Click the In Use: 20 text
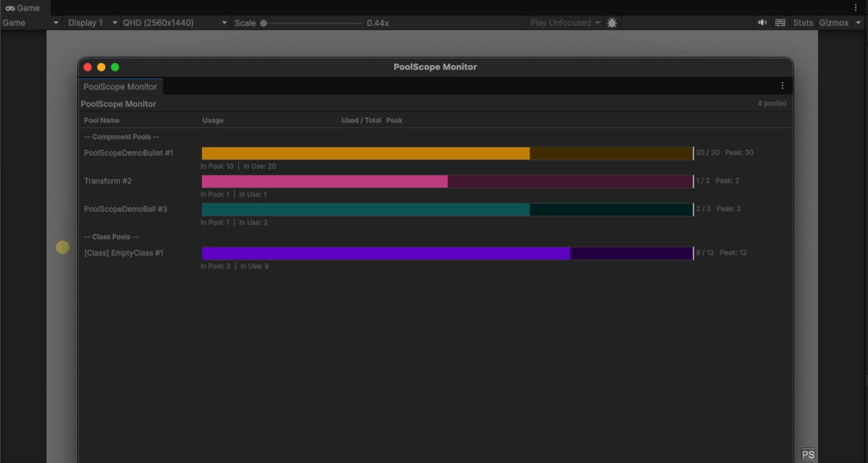Image resolution: width=868 pixels, height=463 pixels. coord(260,166)
